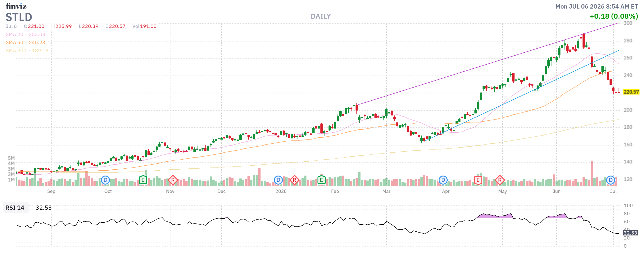The width and height of the screenshot is (644, 253).
Task: Click the July dividend D marker
Action: point(610,180)
